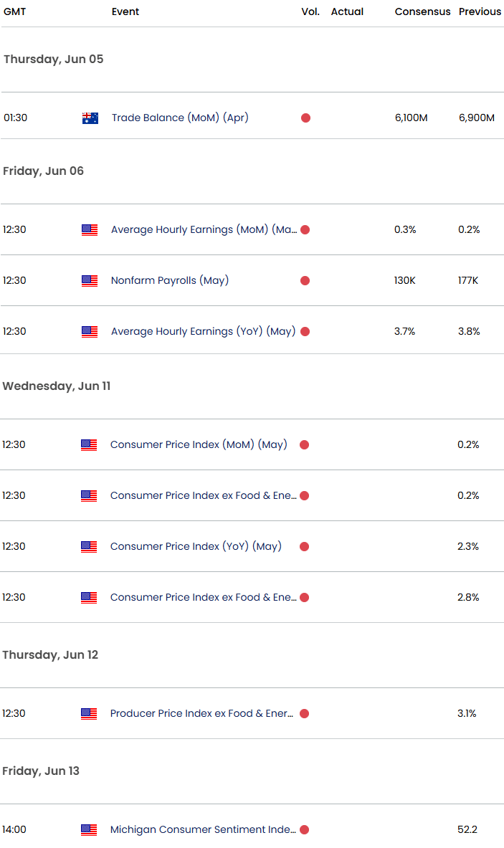Image resolution: width=504 pixels, height=848 pixels.
Task: Click US flag beside Producer Price Index
Action: pos(89,714)
